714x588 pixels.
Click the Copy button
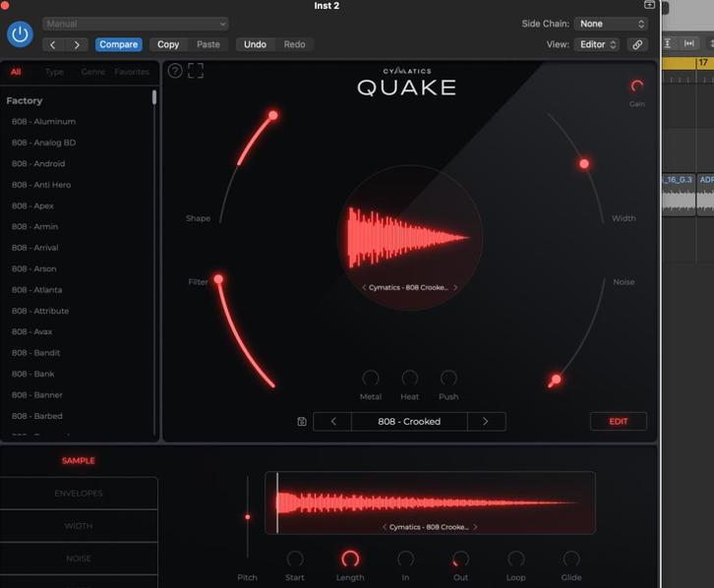tap(168, 44)
